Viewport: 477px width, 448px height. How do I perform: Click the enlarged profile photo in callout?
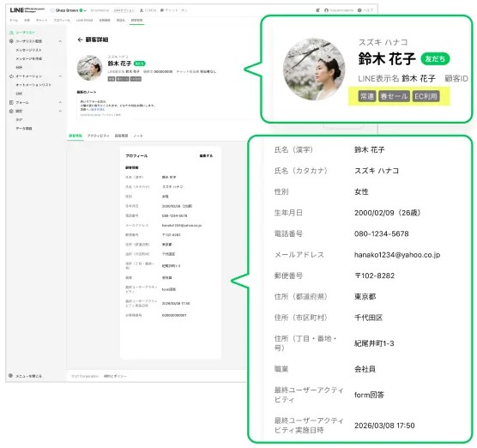tap(314, 69)
